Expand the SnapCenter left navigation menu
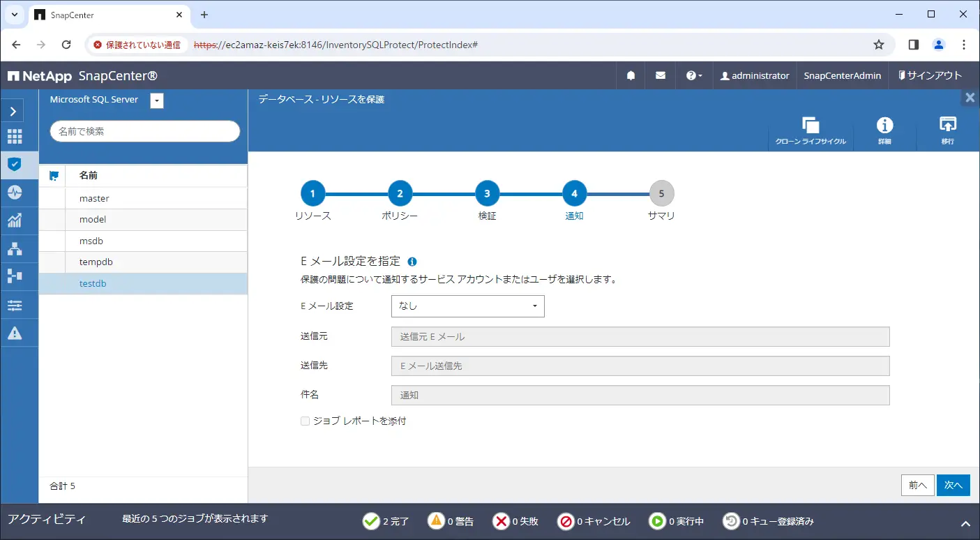This screenshot has height=540, width=980. pyautogui.click(x=13, y=111)
